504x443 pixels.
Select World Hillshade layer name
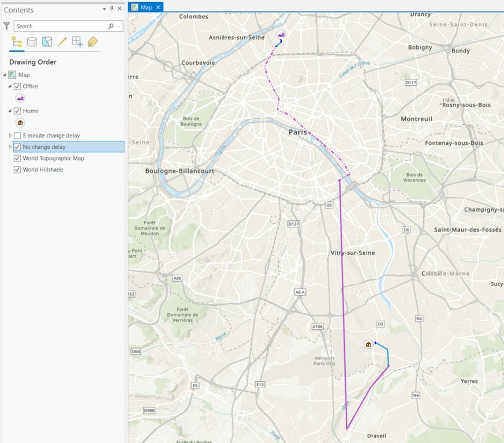(x=43, y=170)
